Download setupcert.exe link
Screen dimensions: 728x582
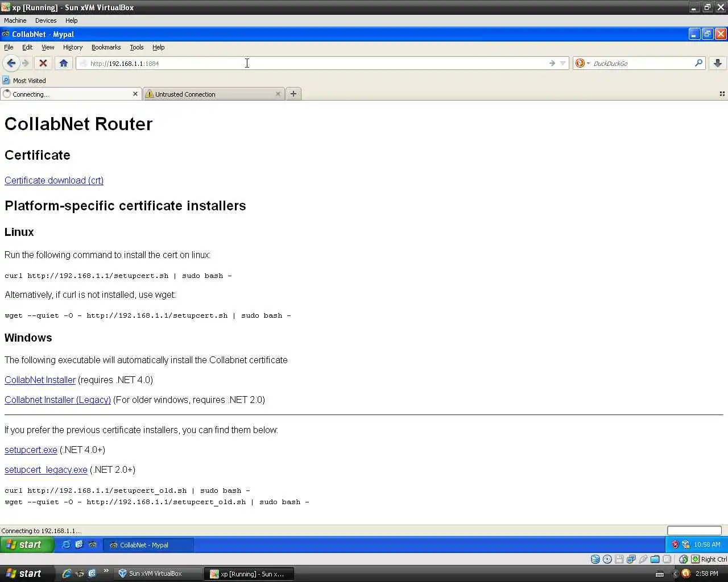click(x=31, y=450)
